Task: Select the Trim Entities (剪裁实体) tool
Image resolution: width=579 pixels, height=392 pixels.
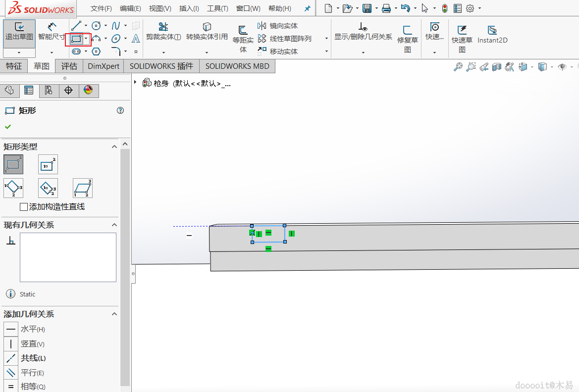Action: (163, 31)
